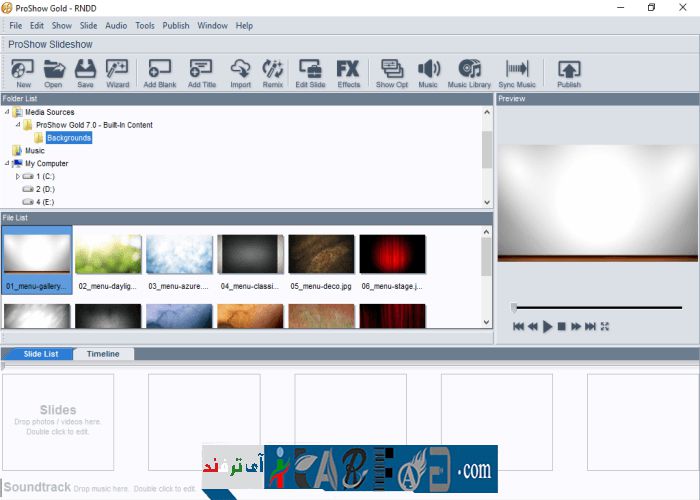Click the Sync Music icon

click(518, 73)
